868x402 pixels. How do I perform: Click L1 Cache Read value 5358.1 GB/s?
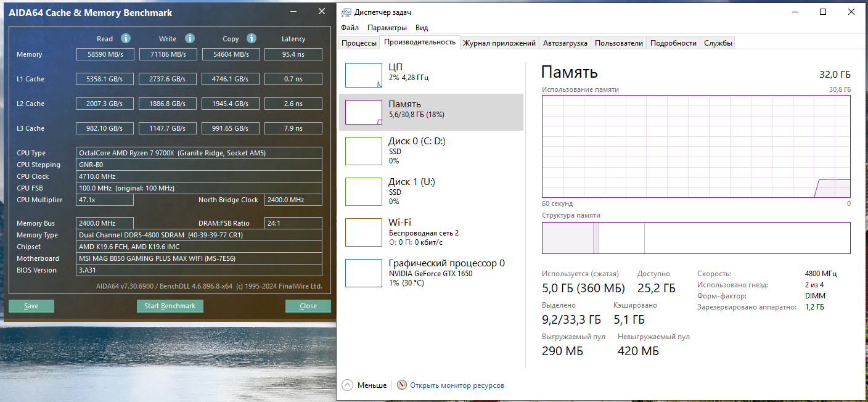click(x=105, y=79)
